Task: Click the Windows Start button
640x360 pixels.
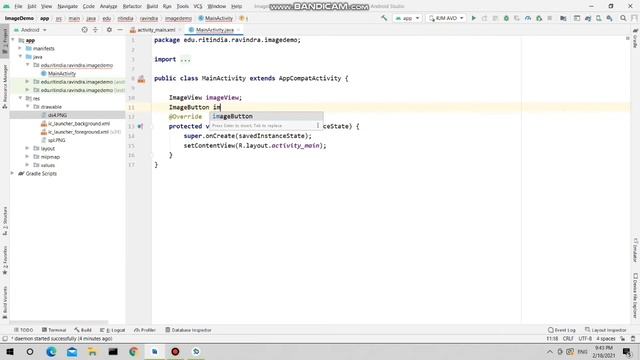Action: coord(9,351)
